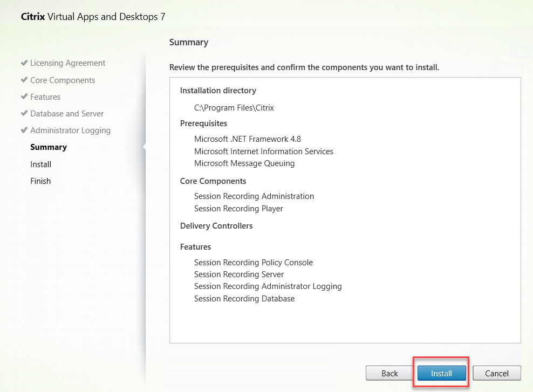The width and height of the screenshot is (533, 392).
Task: Click the Core Components checkmark icon
Action: [x=24, y=80]
